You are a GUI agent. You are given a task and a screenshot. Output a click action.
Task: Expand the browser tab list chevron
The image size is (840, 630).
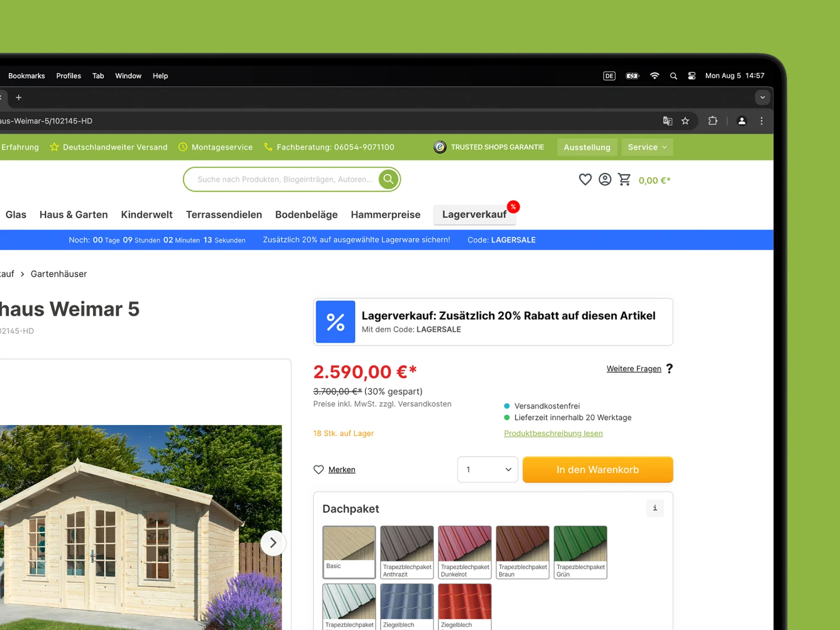coord(762,97)
